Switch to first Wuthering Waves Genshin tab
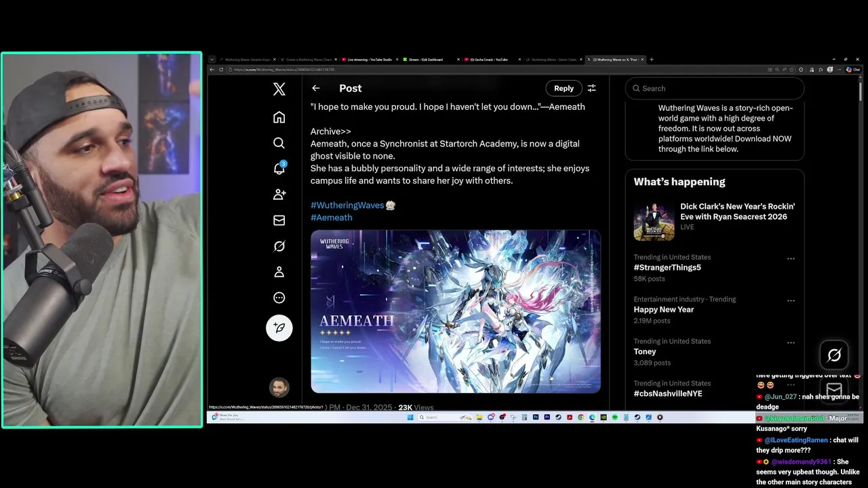 tap(247, 60)
